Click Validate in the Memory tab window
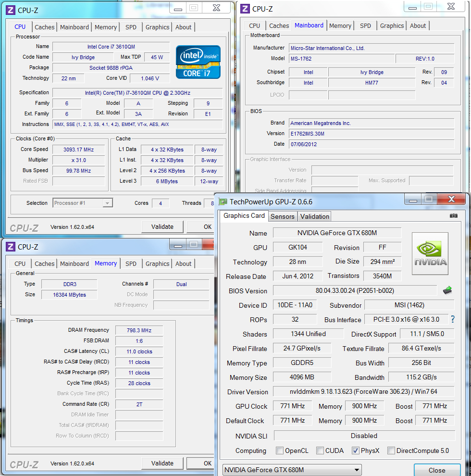The height and width of the screenshot is (476, 471). tap(162, 463)
